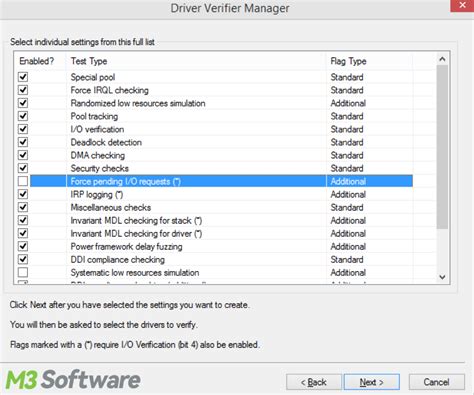Select Randomized low resources simulation text
This screenshot has width=474, height=395.
138,103
